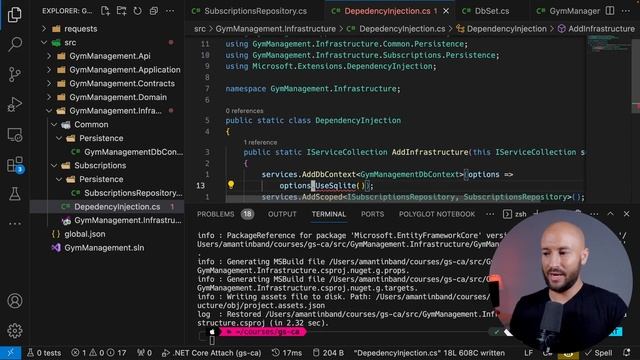The image size is (640, 360).
Task: Click 204 B file size status
Action: pos(328,353)
